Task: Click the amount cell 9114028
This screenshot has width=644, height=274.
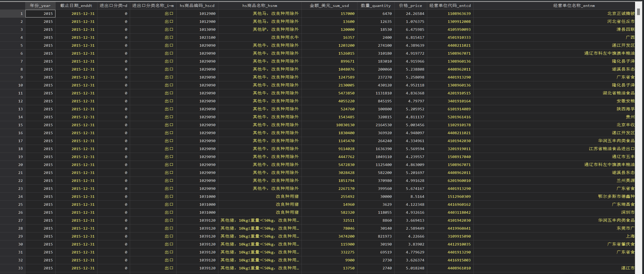Action: coord(329,149)
